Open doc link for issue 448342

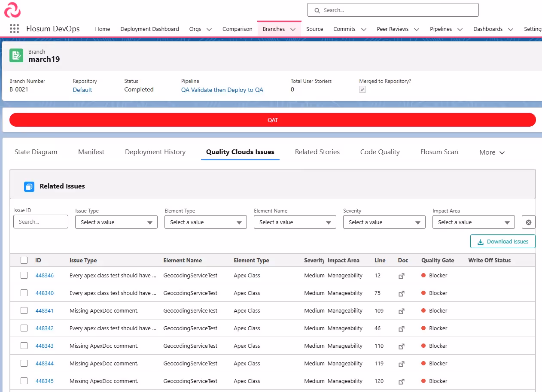pos(402,329)
